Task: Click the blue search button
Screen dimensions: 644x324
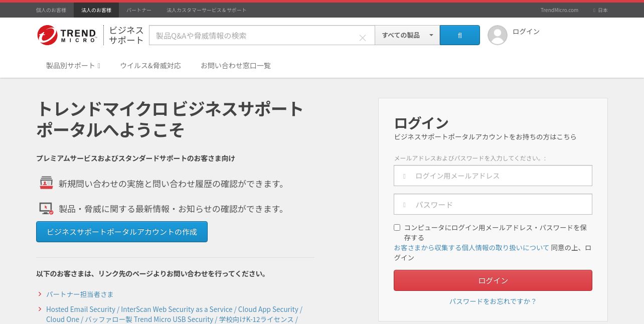Action: (460, 35)
